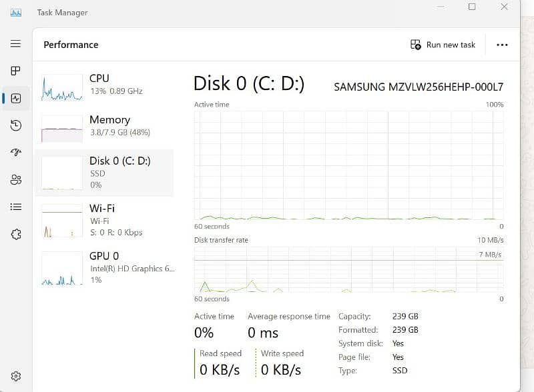Go to the Processes page icon
The height and width of the screenshot is (392, 534).
coord(16,71)
